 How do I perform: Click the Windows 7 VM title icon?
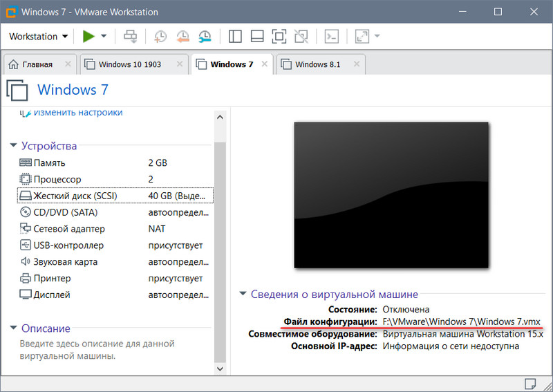(17, 91)
